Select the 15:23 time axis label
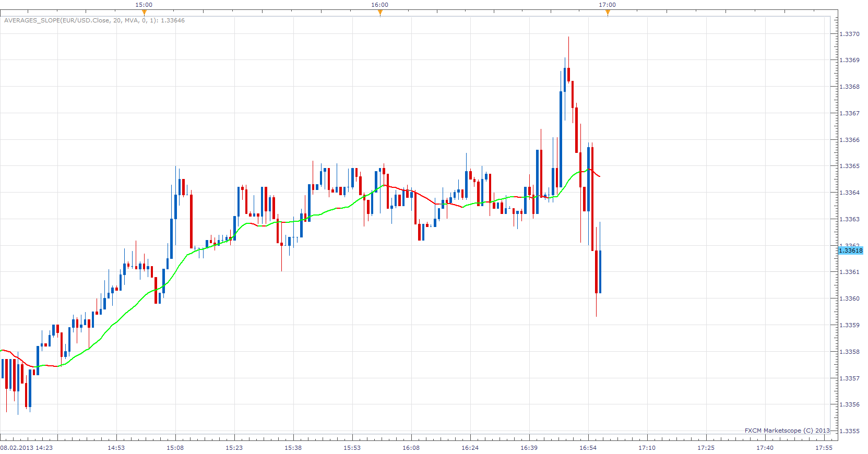Image resolution: width=868 pixels, height=454 pixels. pyautogui.click(x=234, y=448)
